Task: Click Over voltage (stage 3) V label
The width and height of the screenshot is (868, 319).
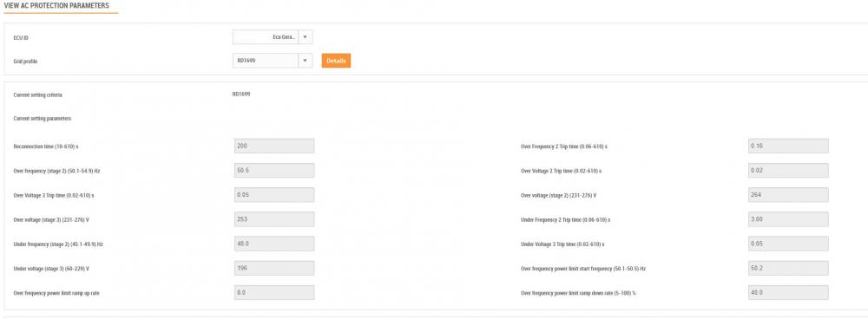Action: [x=51, y=219]
